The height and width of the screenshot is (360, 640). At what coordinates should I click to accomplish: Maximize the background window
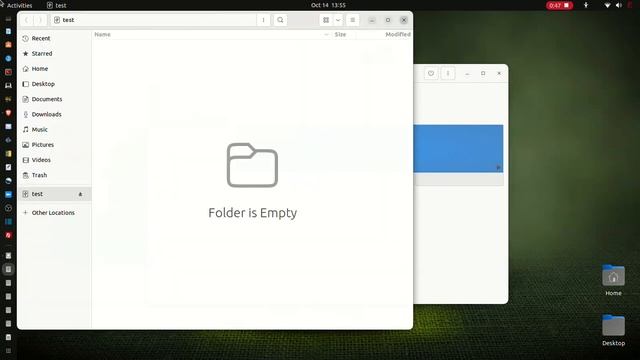click(483, 73)
